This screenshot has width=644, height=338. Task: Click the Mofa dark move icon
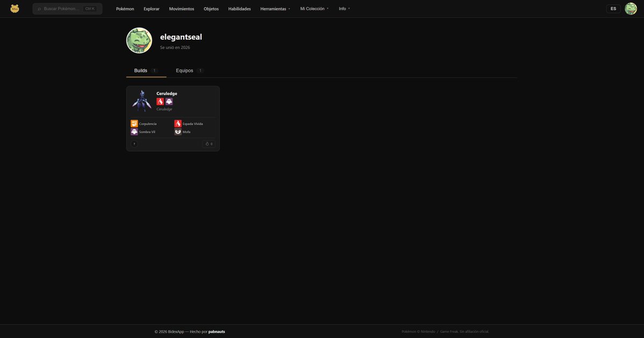click(178, 132)
